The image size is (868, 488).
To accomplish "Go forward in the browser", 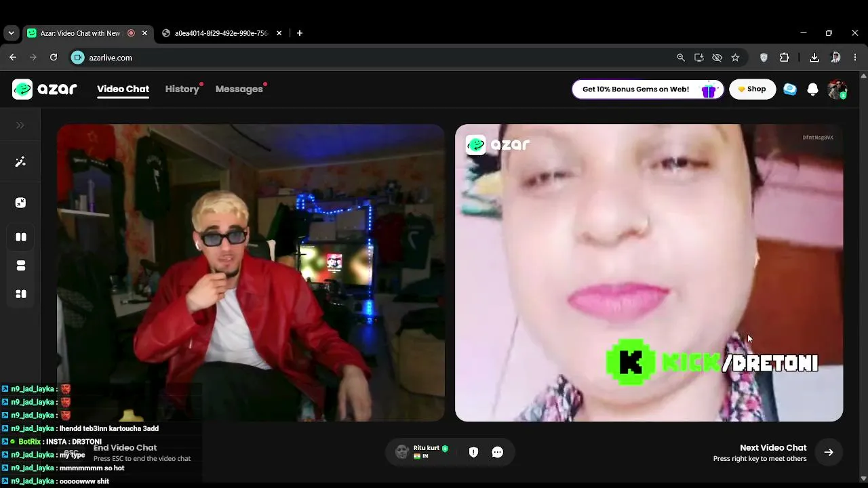I will coord(33,58).
